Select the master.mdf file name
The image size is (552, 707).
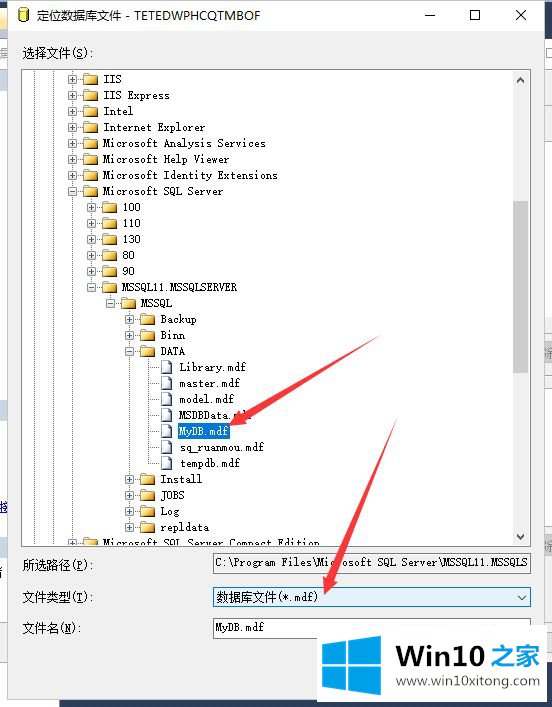tap(210, 383)
